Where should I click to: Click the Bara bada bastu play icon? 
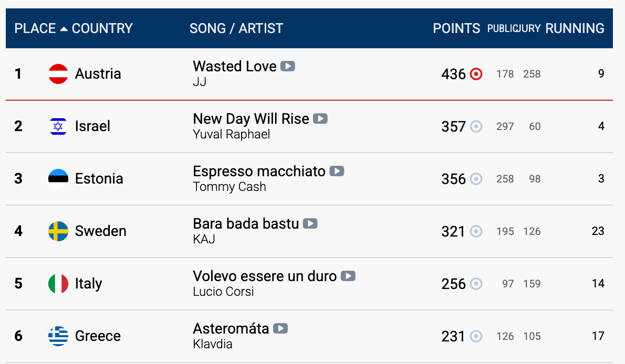click(310, 224)
